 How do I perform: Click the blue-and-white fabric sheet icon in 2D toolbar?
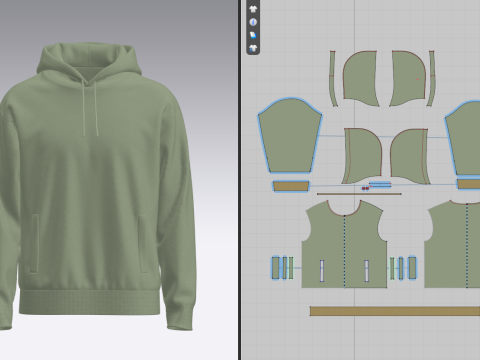tap(253, 35)
